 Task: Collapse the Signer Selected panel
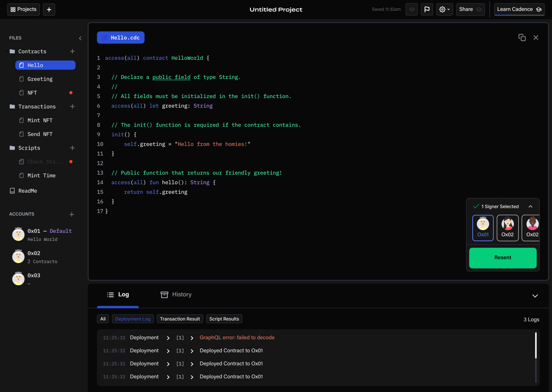point(530,206)
